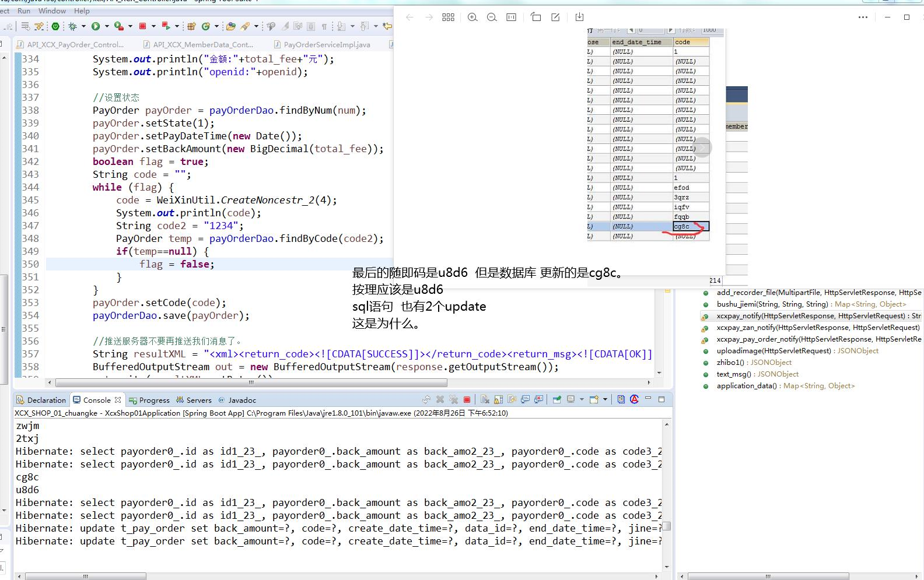
Task: Toggle Scroll Lock in the console
Action: click(498, 399)
